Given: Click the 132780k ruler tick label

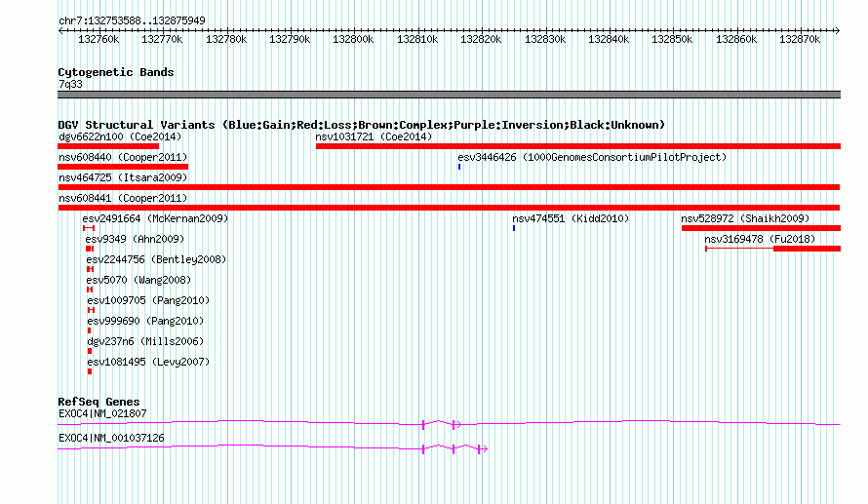Looking at the screenshot, I should point(226,39).
